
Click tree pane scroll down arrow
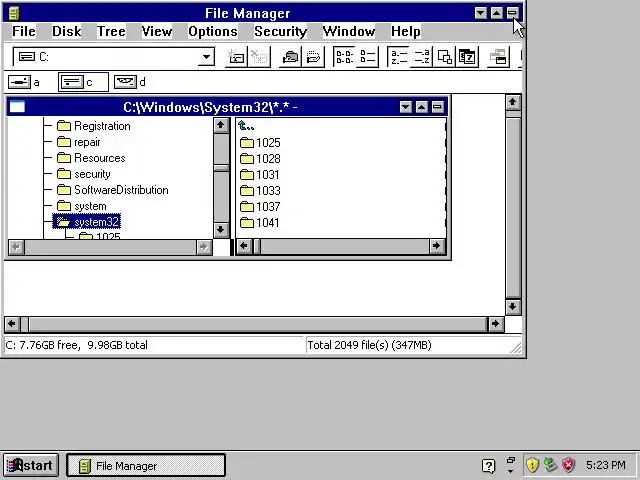click(x=221, y=230)
